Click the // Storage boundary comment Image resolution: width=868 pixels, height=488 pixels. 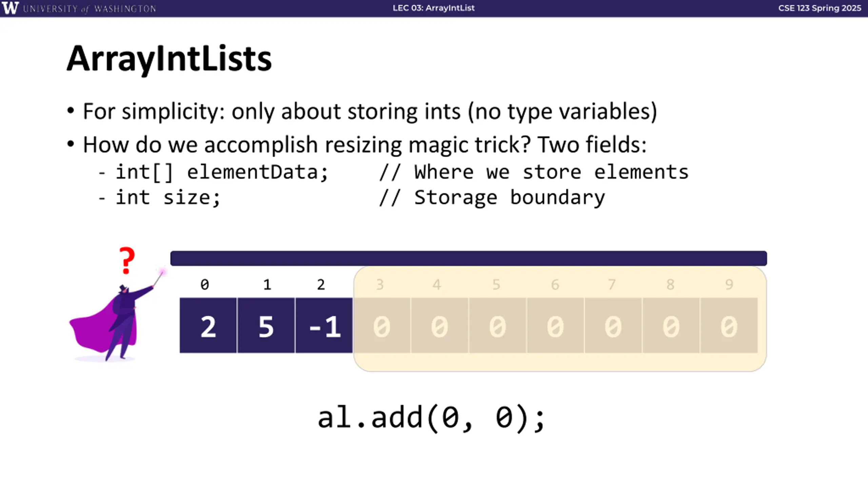[x=492, y=197]
